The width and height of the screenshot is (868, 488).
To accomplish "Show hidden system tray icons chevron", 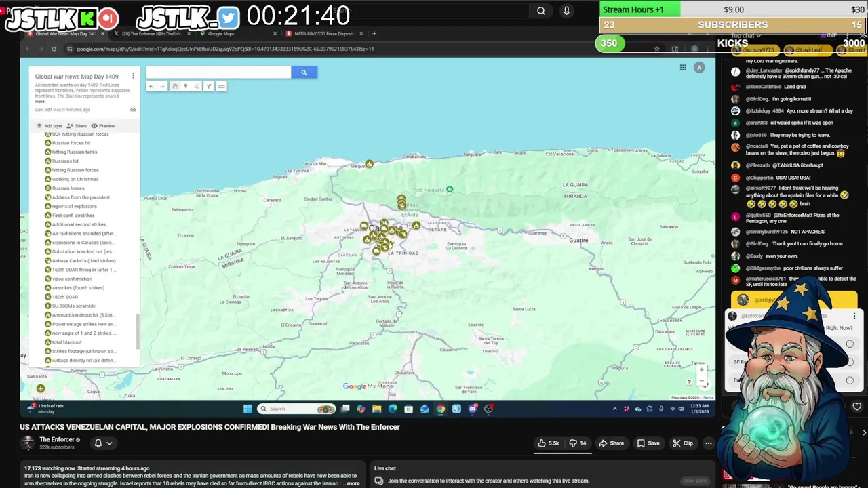I will [x=615, y=409].
